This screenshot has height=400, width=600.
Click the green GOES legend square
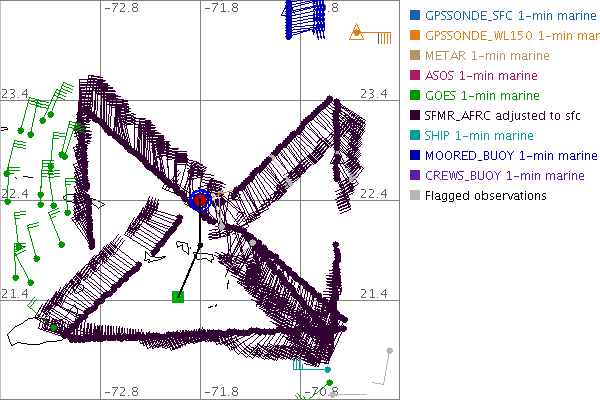coord(415,96)
